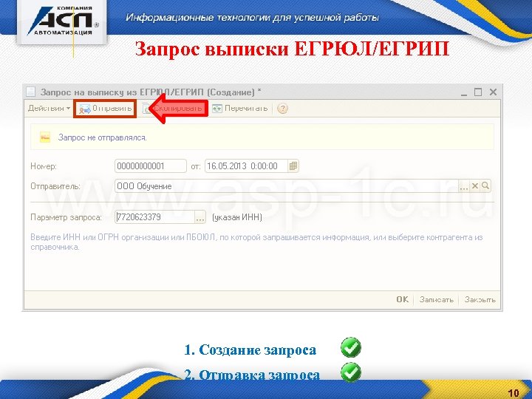Open the Действия dropdown menu
Screen dimensions: 532x399
tap(49, 108)
